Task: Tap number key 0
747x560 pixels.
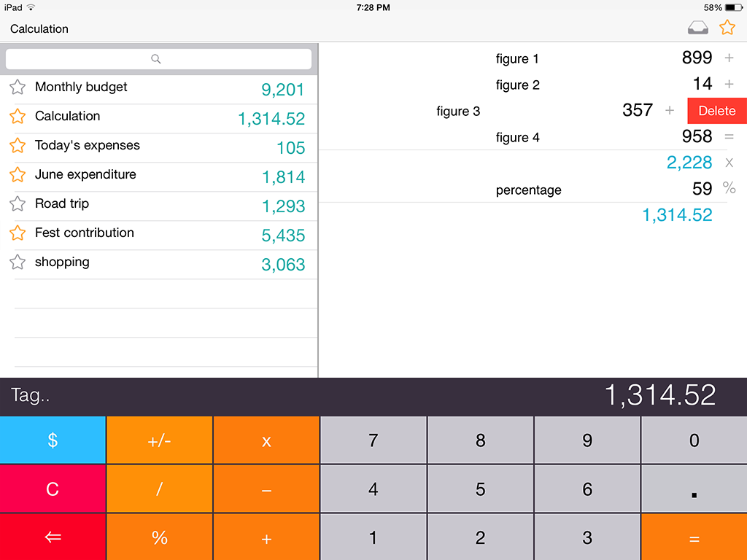Action: point(694,440)
